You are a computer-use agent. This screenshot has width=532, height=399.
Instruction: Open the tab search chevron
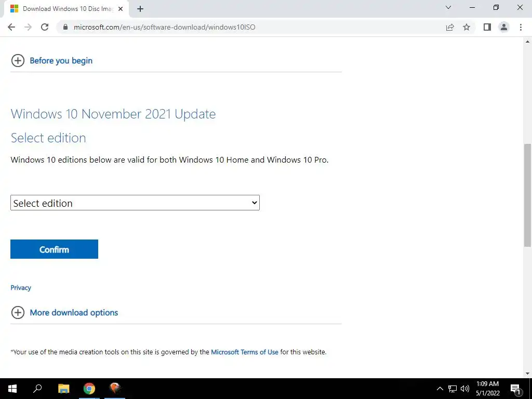(448, 7)
